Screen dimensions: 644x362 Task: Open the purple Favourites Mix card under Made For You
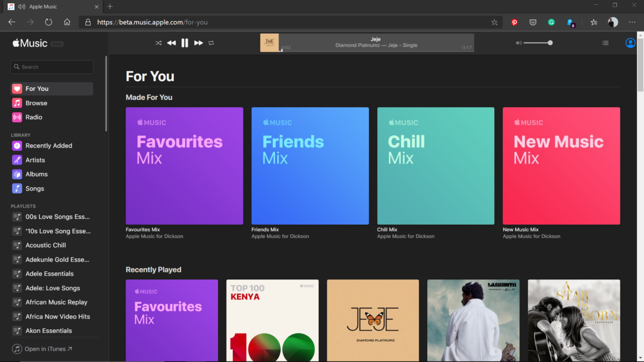[x=184, y=166]
